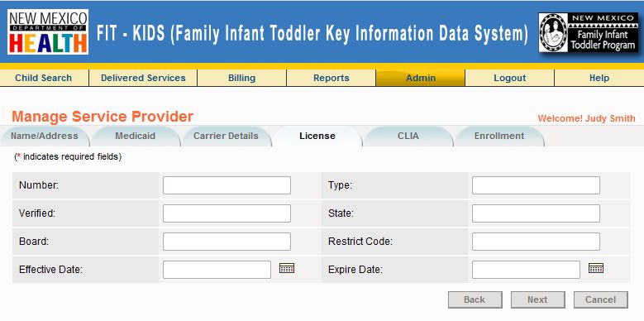
Task: Open the Billing menu item
Action: 242,78
